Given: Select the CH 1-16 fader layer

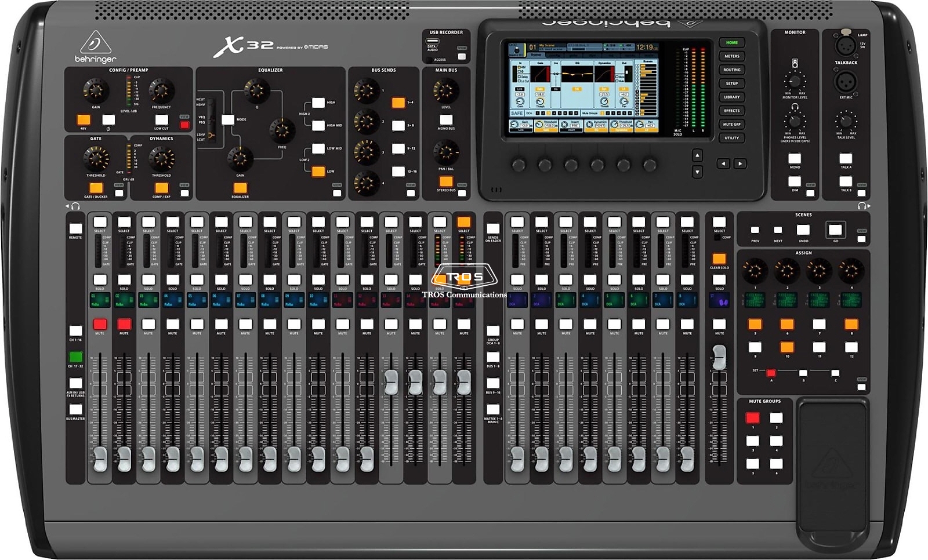Looking at the screenshot, I should pos(75,330).
